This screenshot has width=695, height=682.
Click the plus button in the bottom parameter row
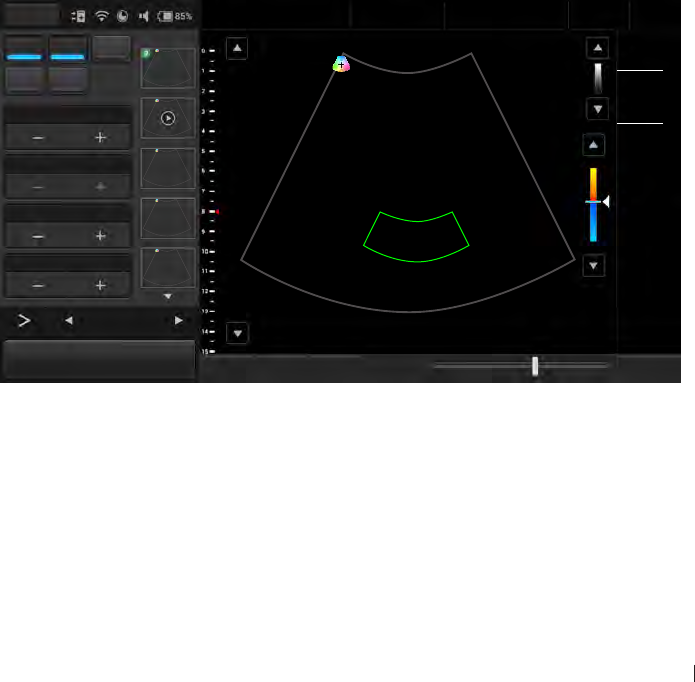(101, 285)
